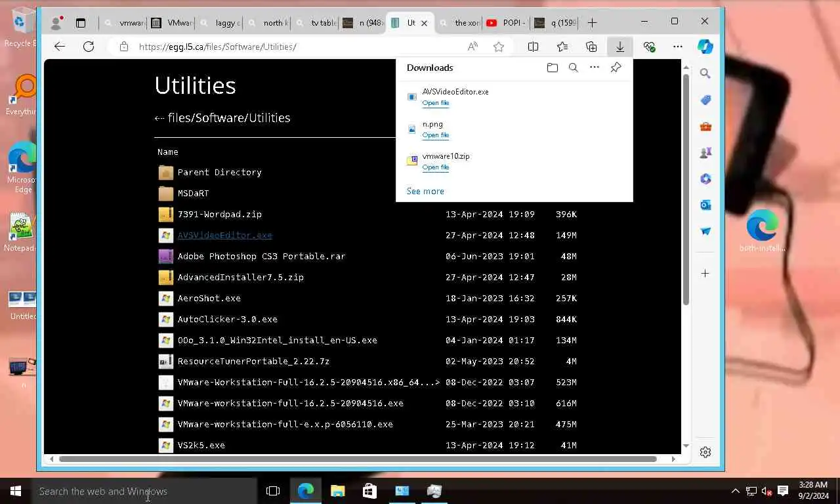The height and width of the screenshot is (504, 840).
Task: Add page to favorites with star icon
Action: [499, 47]
